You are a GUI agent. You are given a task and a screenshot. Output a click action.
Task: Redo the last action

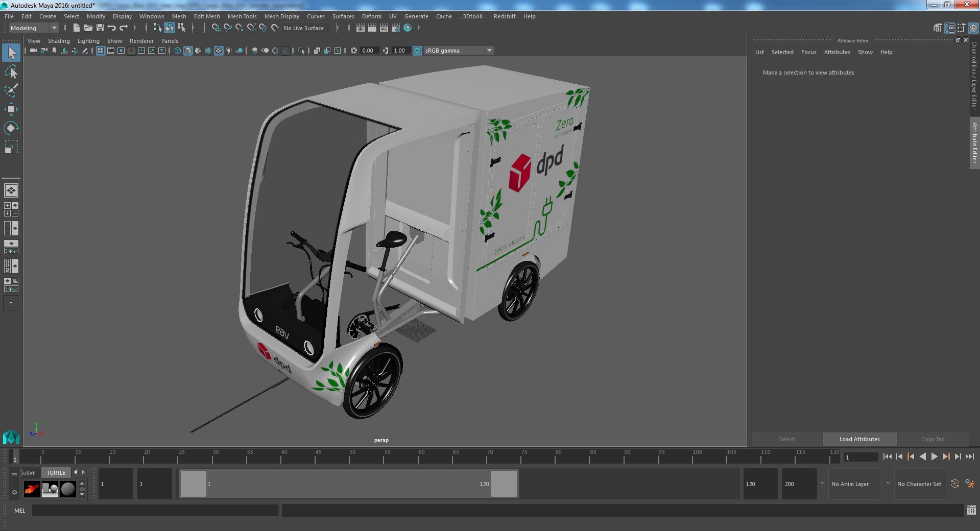pos(124,28)
